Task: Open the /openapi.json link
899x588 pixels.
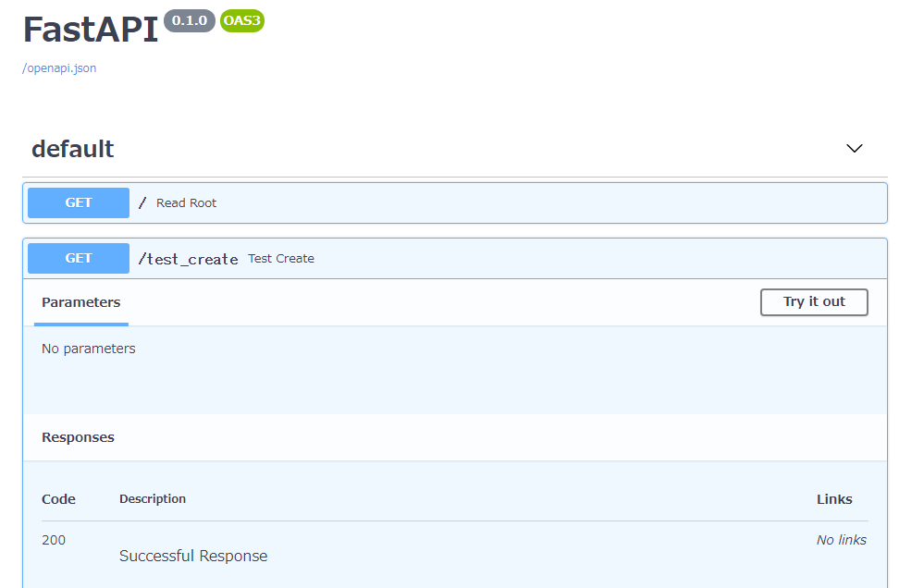Action: pyautogui.click(x=59, y=68)
